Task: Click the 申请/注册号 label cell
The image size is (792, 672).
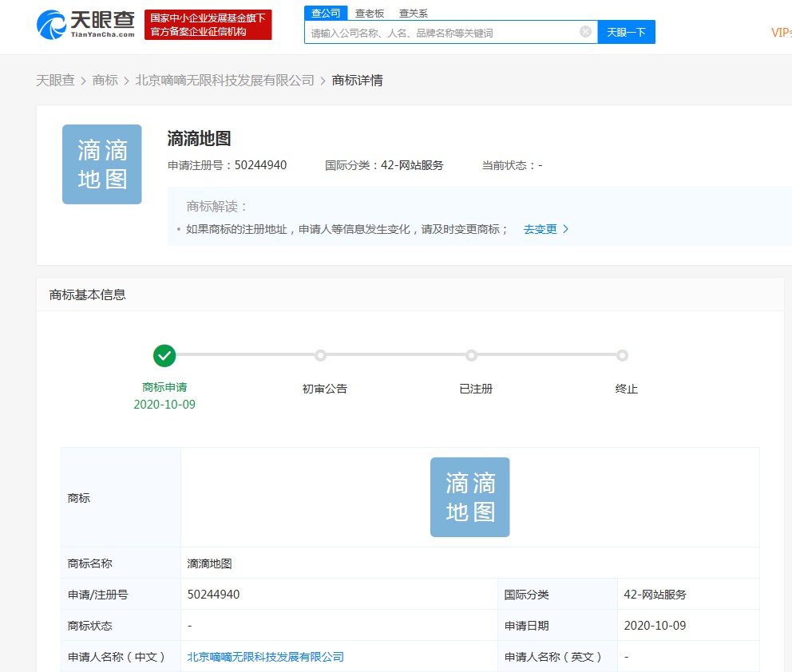Action: (121, 595)
